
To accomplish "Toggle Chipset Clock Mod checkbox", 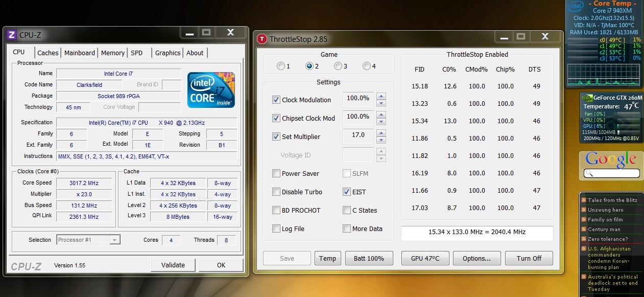I will coord(276,118).
